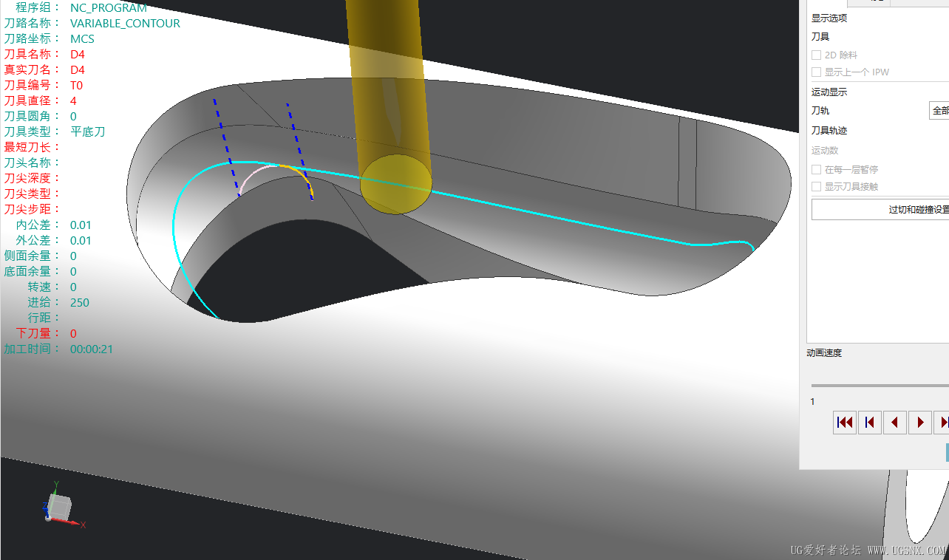Click the 侧面余量 label

tap(33, 256)
